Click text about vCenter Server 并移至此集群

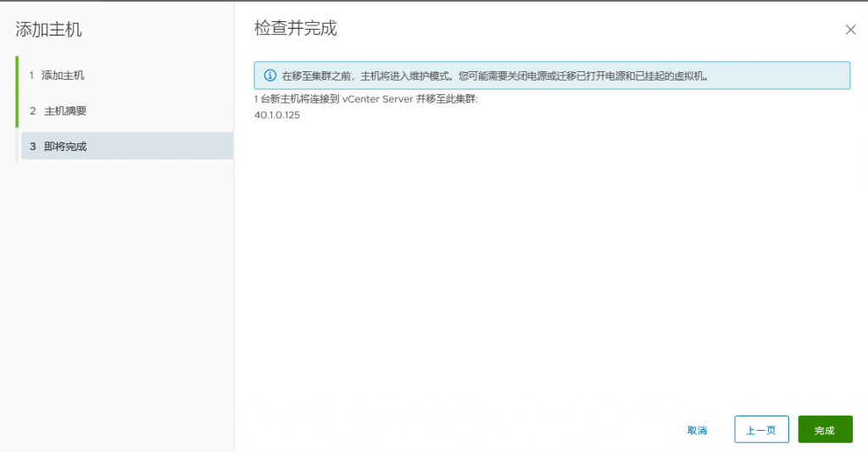coord(365,99)
